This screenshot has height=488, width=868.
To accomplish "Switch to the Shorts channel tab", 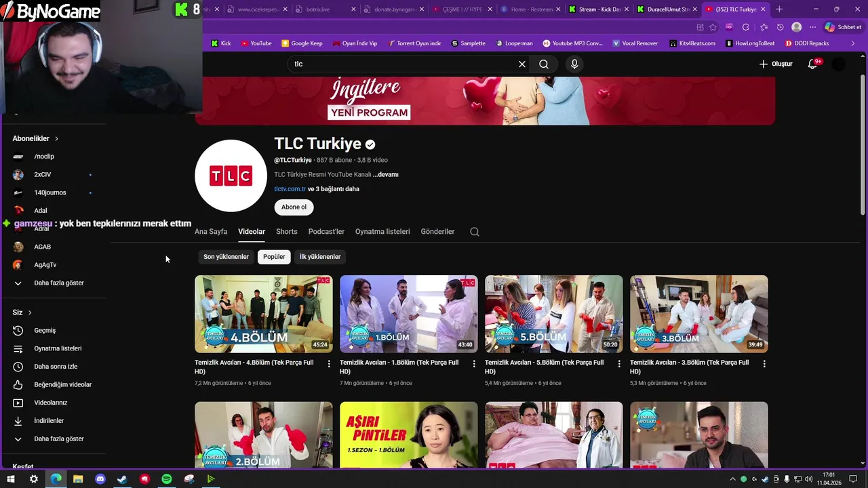I will [287, 232].
